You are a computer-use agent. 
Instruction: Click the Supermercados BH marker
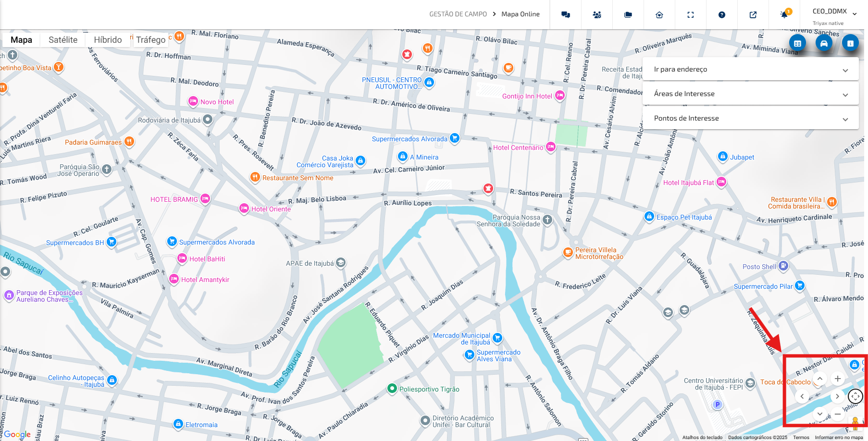[x=111, y=242]
